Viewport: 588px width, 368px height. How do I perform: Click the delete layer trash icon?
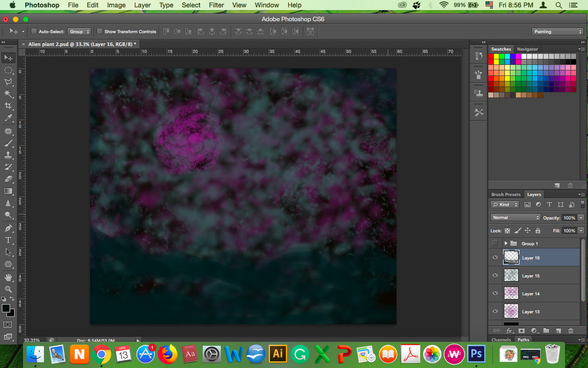pyautogui.click(x=571, y=330)
